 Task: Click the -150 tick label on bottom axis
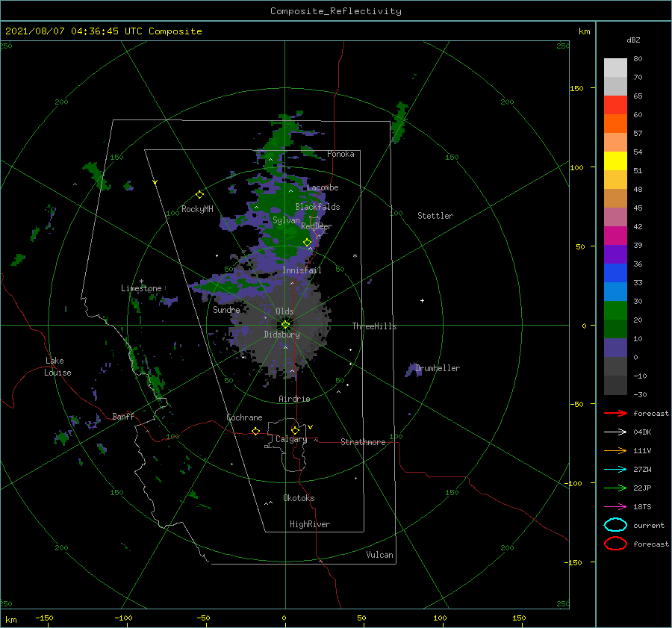coord(44,618)
